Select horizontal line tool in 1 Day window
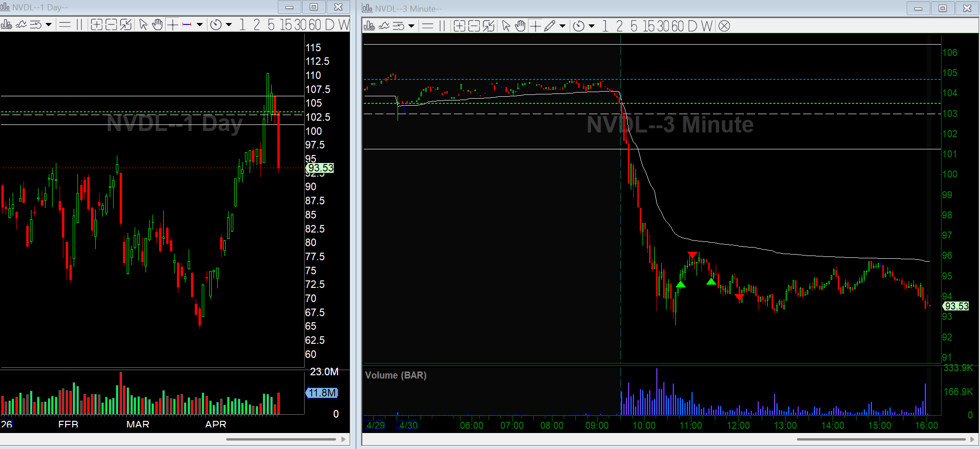This screenshot has width=980, height=449. click(65, 25)
